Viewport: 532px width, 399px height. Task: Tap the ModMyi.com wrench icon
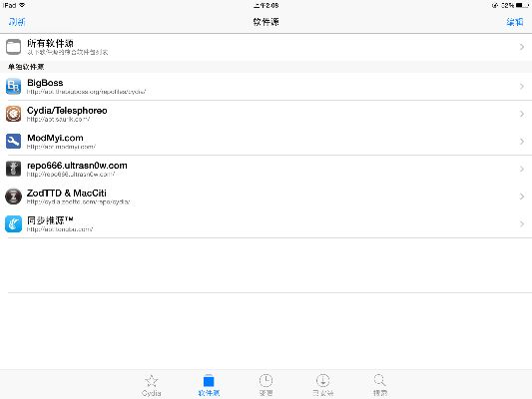13,141
